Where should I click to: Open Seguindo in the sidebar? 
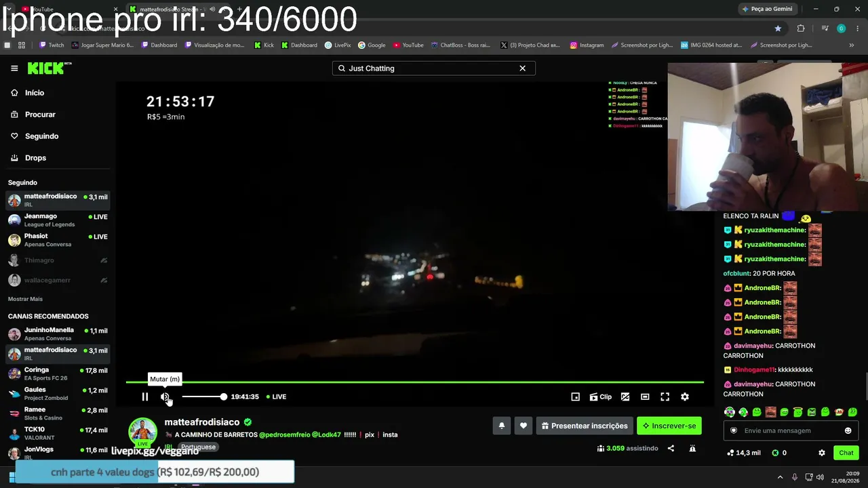click(x=41, y=136)
